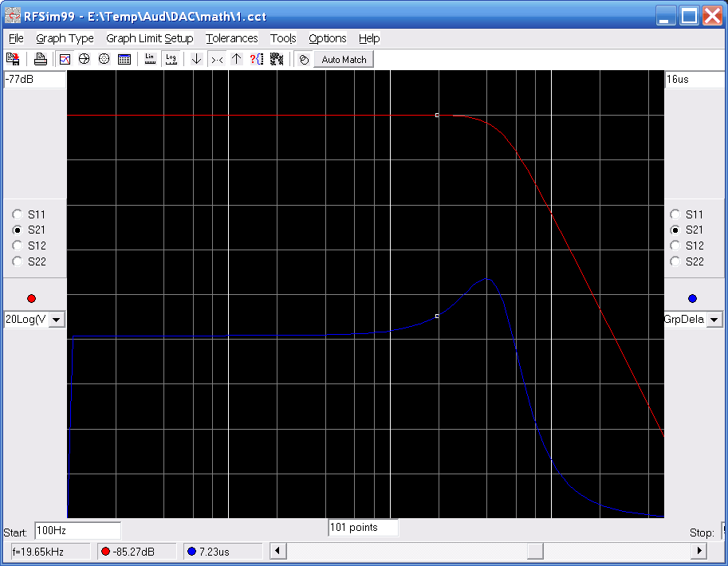The image size is (728, 566).
Task: Click the red trace color dot
Action: pos(32,299)
